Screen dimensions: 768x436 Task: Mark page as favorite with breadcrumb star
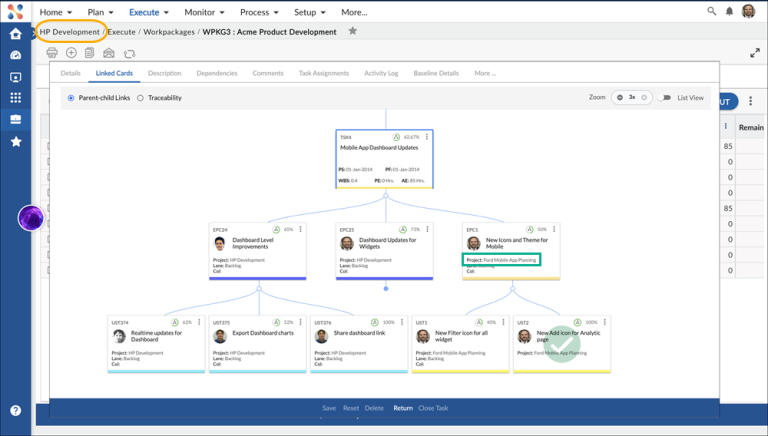tap(353, 31)
